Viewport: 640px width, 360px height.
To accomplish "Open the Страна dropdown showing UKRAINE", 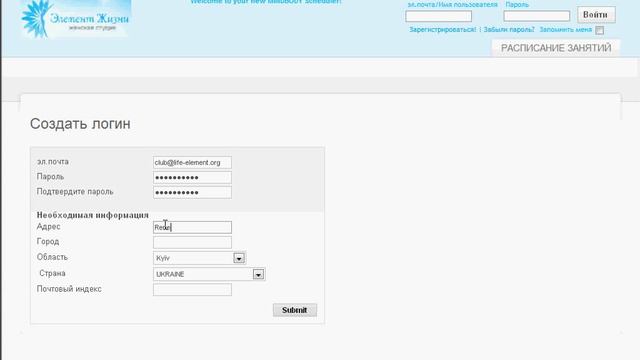I will click(209, 274).
